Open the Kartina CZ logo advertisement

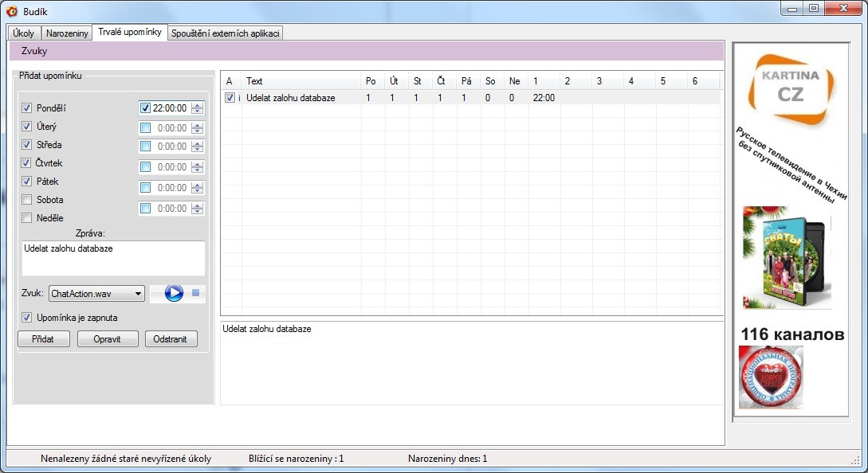(791, 90)
